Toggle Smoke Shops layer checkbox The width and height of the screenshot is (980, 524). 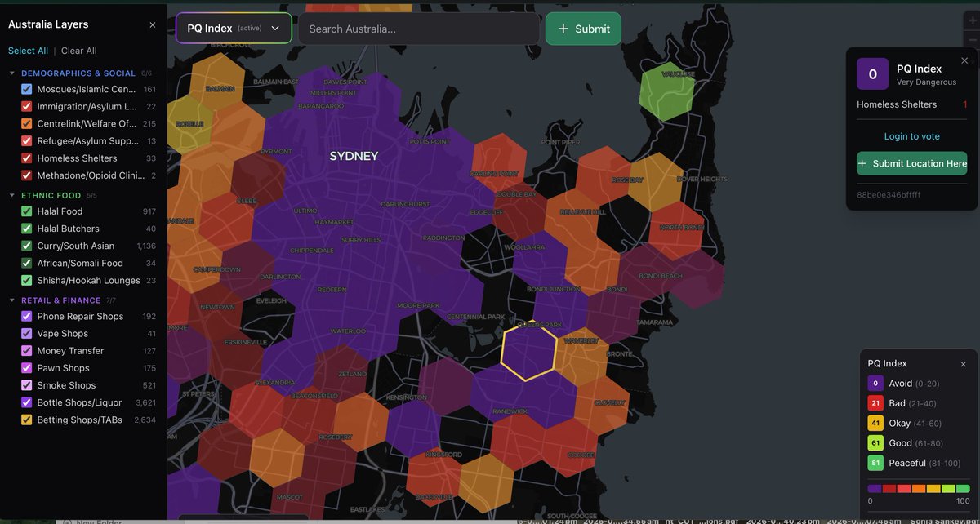(27, 385)
